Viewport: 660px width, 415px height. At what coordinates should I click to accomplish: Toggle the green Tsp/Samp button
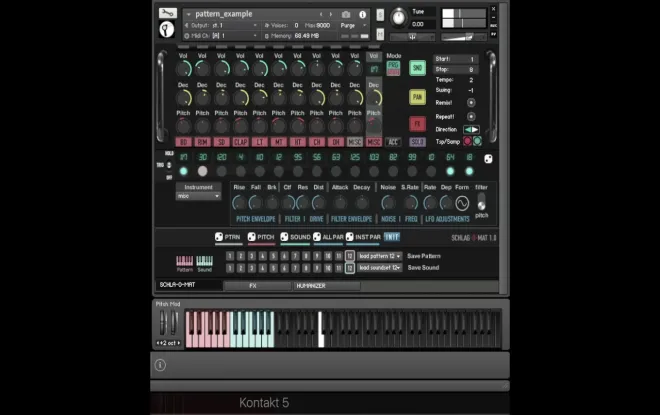pos(477,141)
